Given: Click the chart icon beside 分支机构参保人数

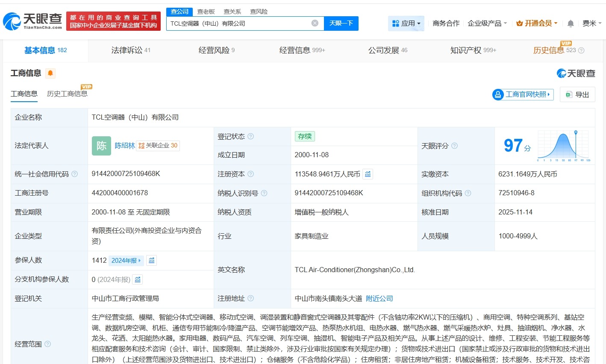Looking at the screenshot, I should (x=137, y=279).
